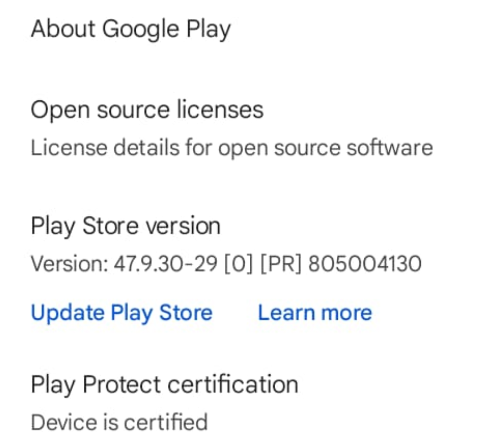Click the build number 805004130
Image resolution: width=492 pixels, height=448 pixels.
365,264
